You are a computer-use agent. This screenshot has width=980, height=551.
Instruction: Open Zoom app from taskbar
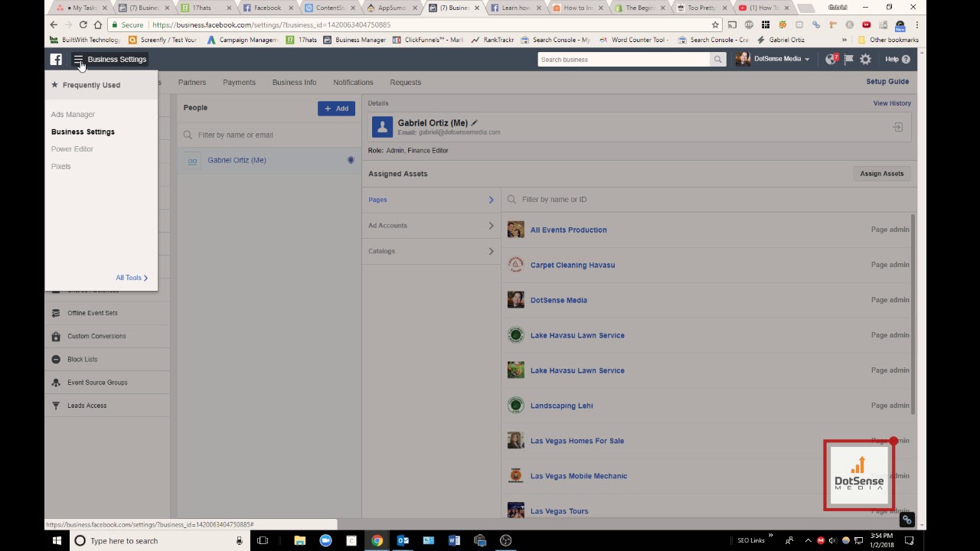[325, 540]
